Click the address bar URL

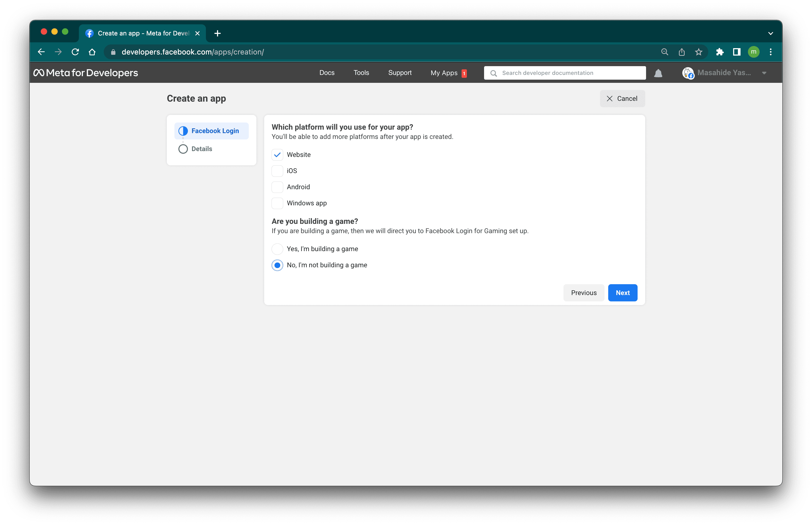193,52
